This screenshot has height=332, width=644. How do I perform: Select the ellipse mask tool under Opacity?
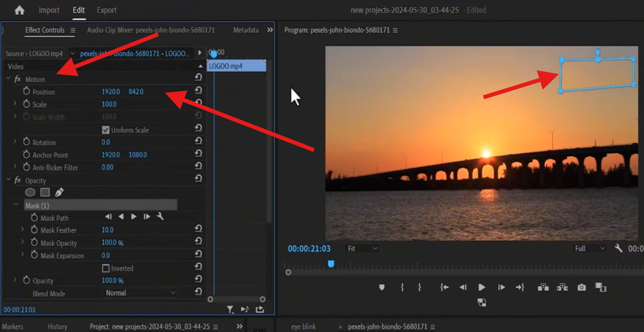point(30,192)
